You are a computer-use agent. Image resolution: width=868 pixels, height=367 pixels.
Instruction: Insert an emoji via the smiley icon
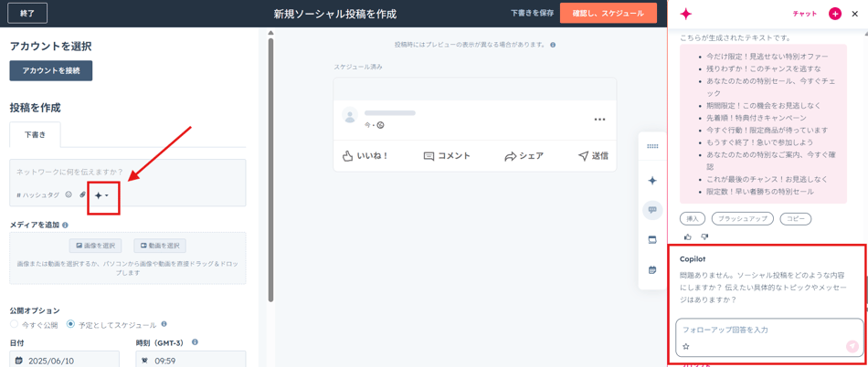click(69, 194)
